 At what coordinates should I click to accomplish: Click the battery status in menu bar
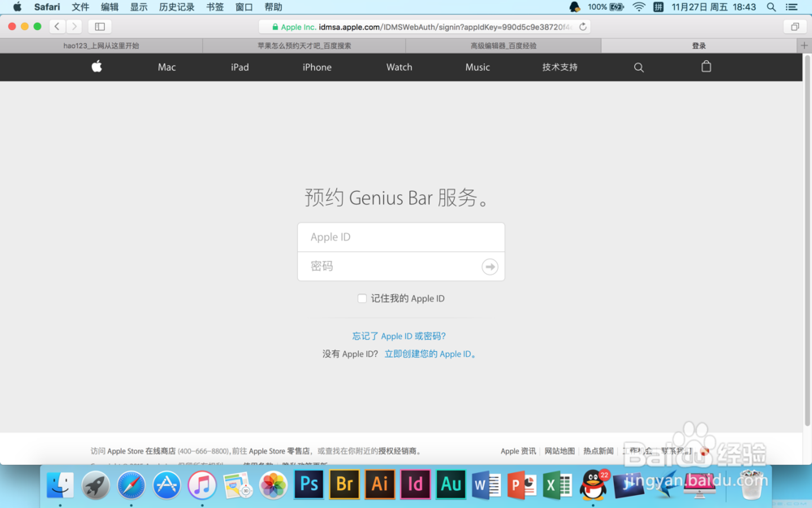(606, 7)
